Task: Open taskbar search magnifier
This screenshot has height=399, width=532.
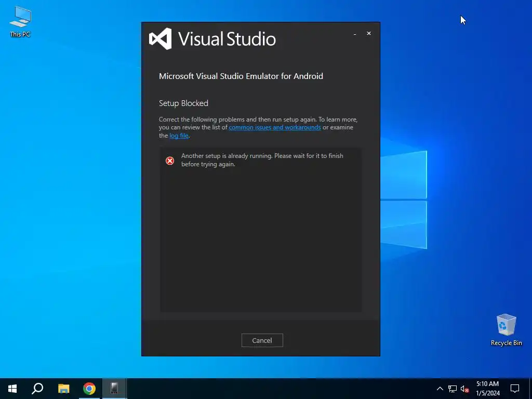Action: tap(37, 389)
